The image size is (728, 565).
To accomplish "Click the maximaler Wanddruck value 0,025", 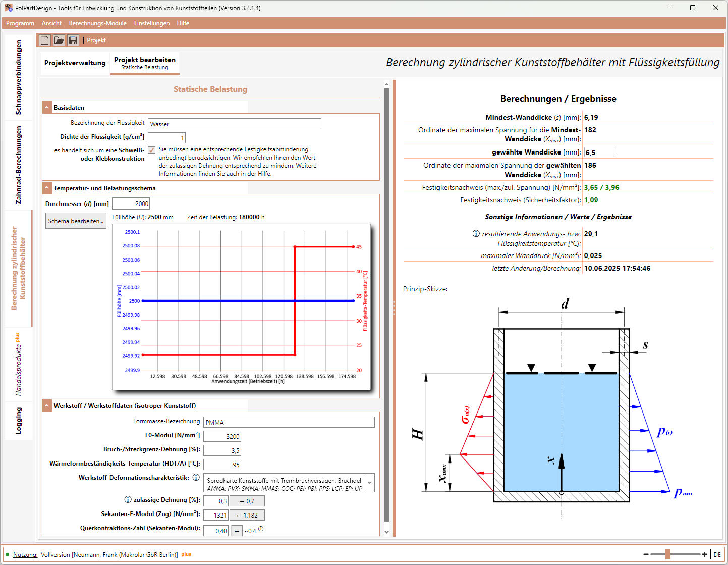I will [x=593, y=255].
